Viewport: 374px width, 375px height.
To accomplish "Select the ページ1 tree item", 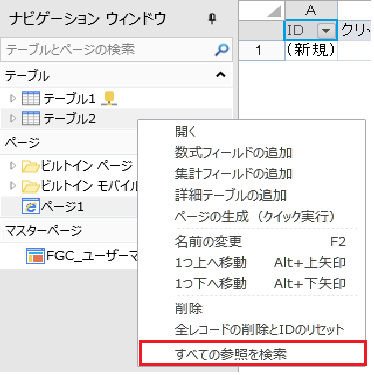I will point(62,207).
